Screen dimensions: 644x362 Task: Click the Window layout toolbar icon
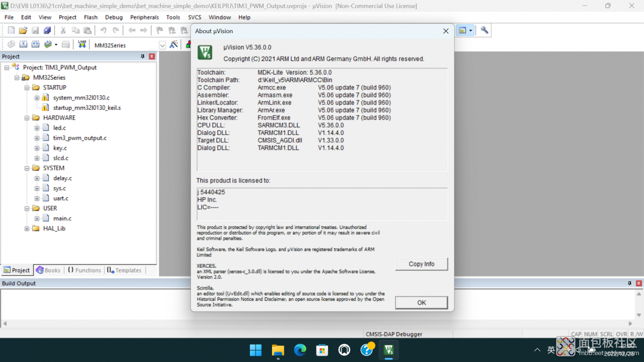click(462, 31)
